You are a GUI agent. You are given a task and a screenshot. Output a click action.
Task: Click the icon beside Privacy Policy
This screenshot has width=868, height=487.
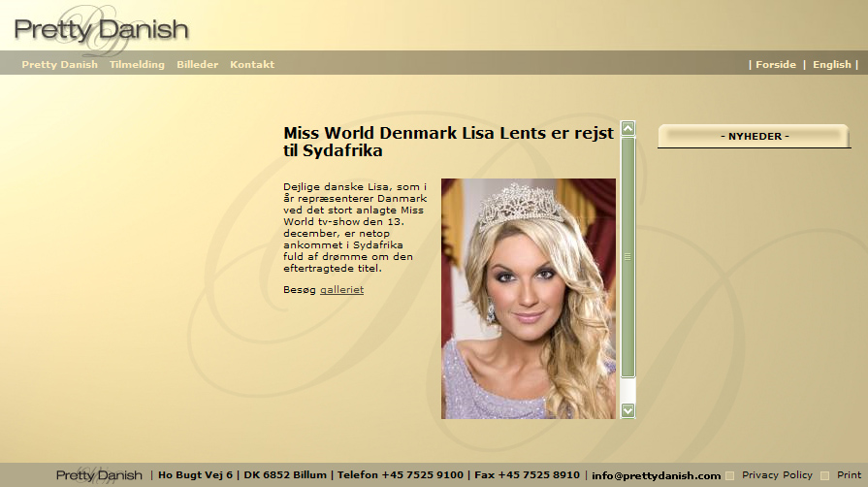[730, 475]
